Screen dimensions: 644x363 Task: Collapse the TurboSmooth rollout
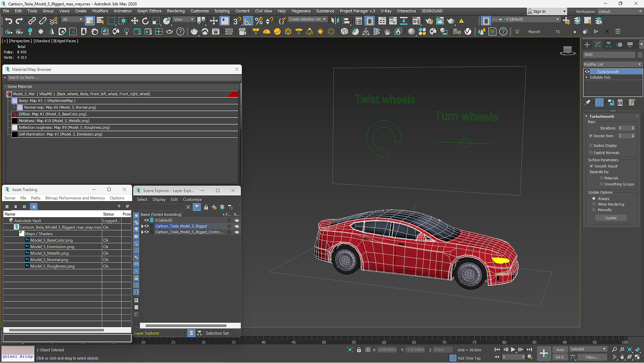point(586,117)
